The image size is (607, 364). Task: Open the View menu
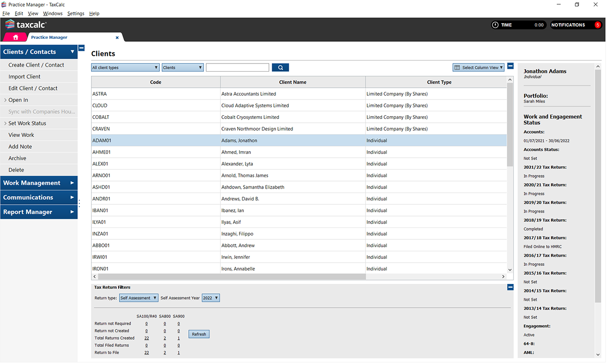pyautogui.click(x=33, y=13)
